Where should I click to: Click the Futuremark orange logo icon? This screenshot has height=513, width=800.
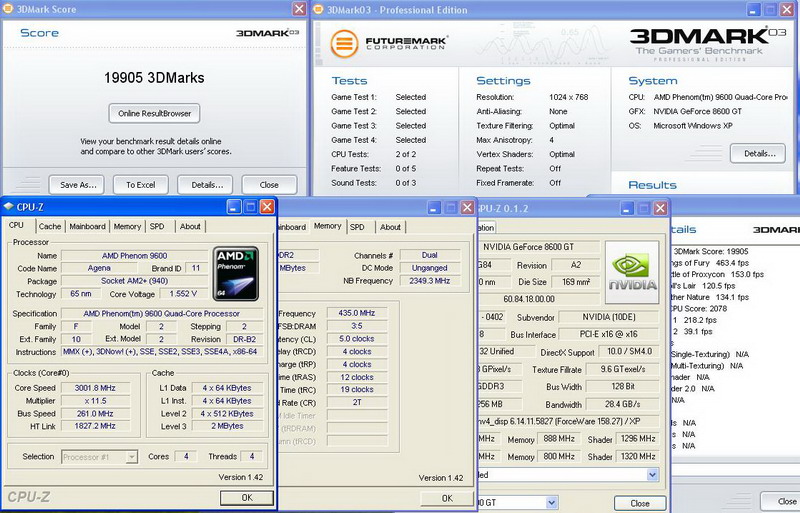(x=344, y=44)
